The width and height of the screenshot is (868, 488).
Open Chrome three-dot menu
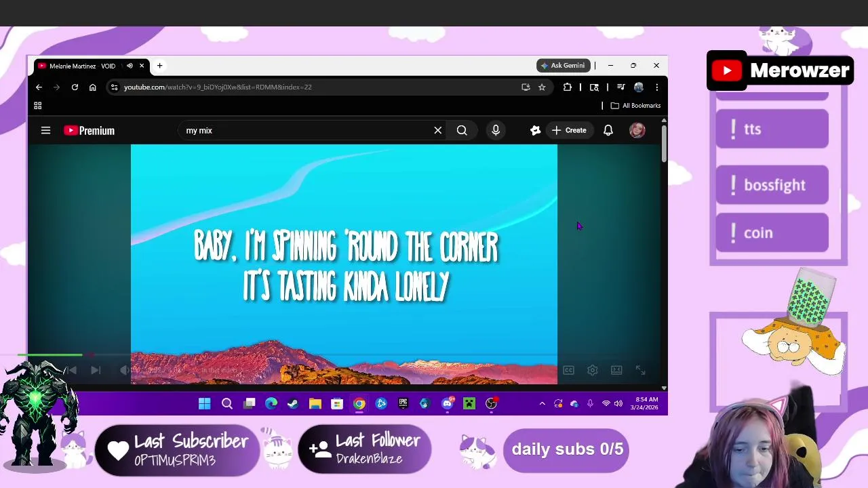pos(656,87)
